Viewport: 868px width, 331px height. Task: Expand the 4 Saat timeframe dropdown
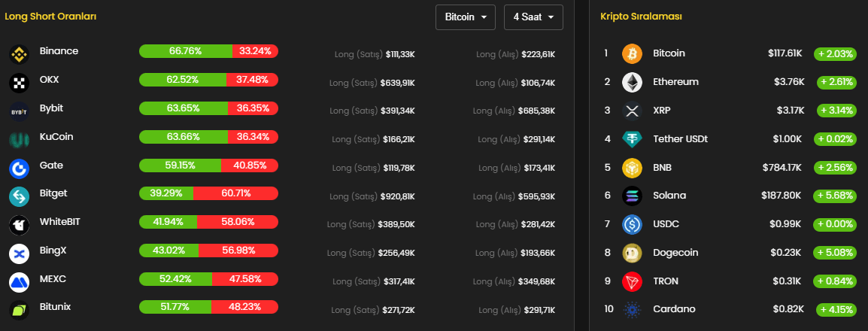tap(533, 17)
